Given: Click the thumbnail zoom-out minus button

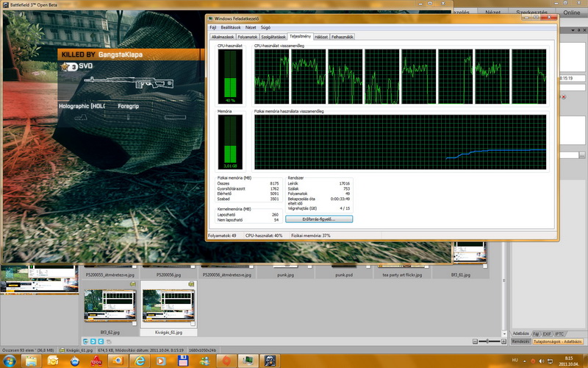Looking at the screenshot, I should pos(475,342).
